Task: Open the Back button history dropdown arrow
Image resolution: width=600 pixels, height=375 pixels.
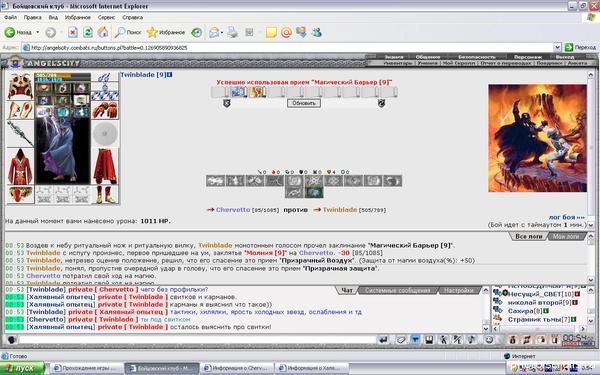Action: 38,33
